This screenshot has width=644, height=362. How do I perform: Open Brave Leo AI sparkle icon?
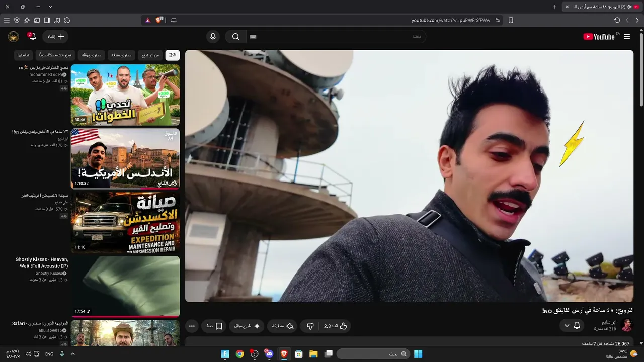click(27, 20)
